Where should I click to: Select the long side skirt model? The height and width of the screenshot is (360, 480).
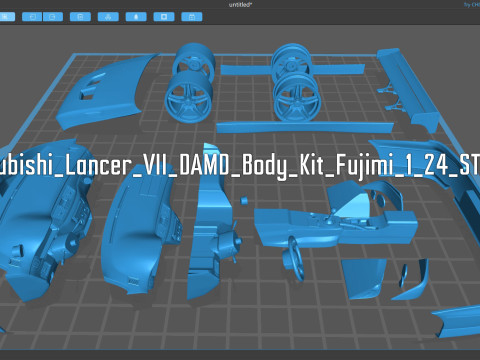pyautogui.click(x=305, y=128)
